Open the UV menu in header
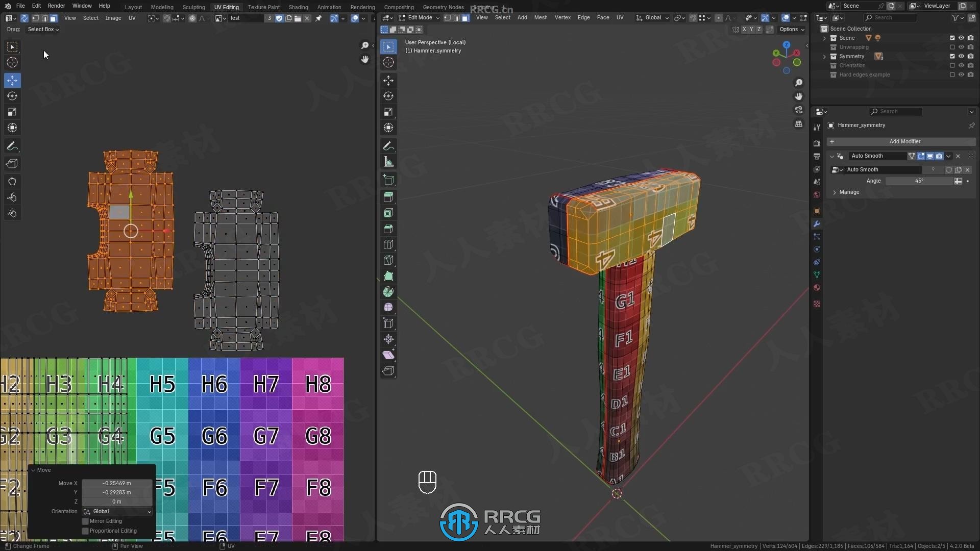Screen dimensions: 980x551 point(132,18)
